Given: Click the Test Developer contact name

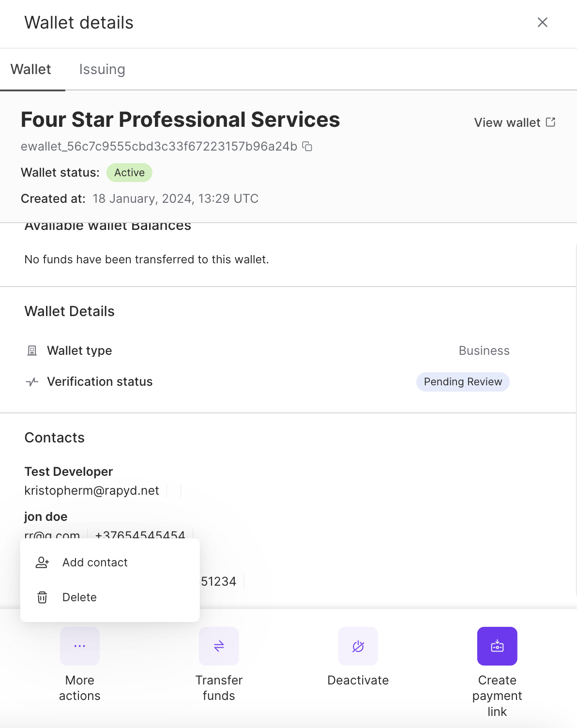Looking at the screenshot, I should click(x=69, y=471).
